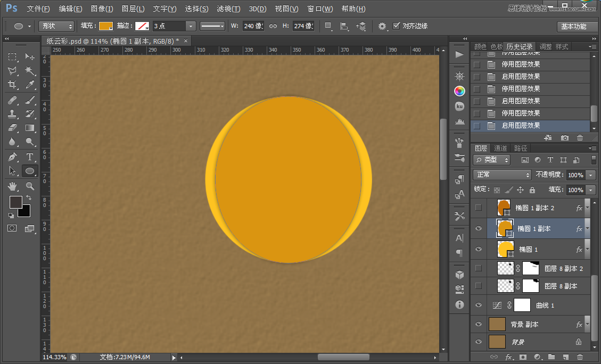Click the 椭圆 1 layer thumbnail
This screenshot has width=601, height=364.
pyautogui.click(x=505, y=249)
